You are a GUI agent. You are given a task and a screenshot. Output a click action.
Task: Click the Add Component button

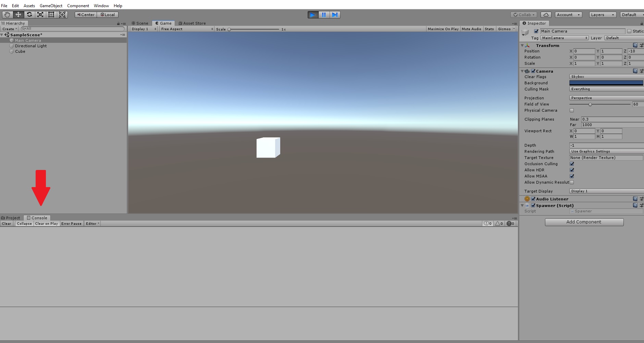[584, 222]
